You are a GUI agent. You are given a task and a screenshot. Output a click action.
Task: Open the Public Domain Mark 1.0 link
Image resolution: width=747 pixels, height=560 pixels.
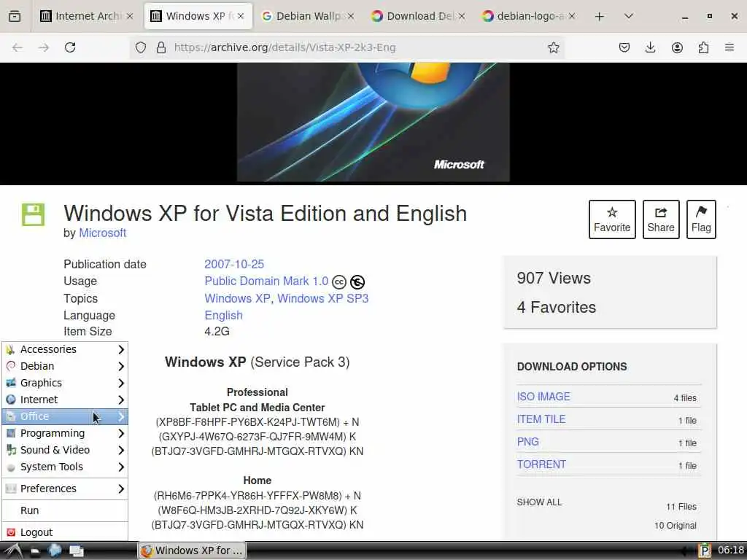coord(266,281)
